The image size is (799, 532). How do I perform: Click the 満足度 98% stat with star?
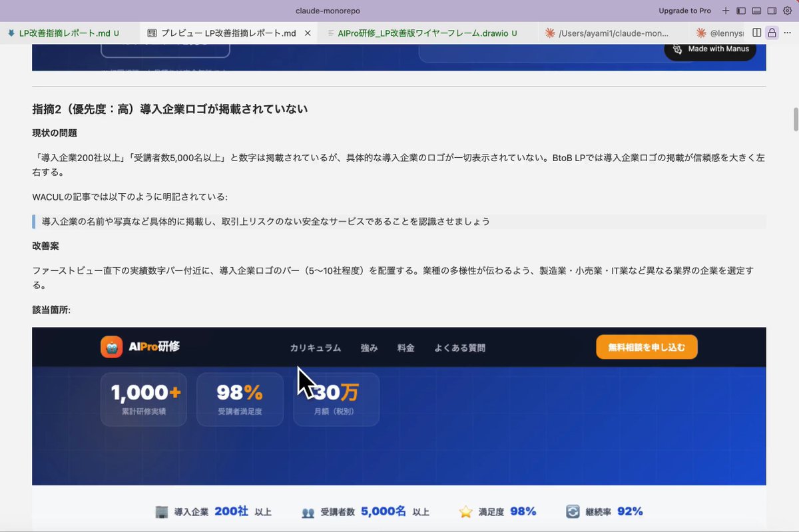[x=497, y=512]
